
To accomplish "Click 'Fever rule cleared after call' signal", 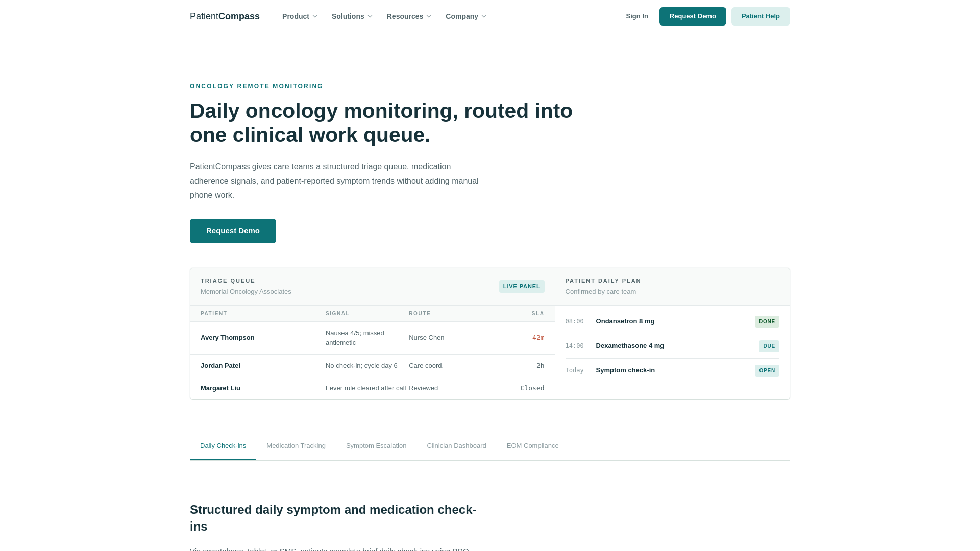I will pos(365,388).
